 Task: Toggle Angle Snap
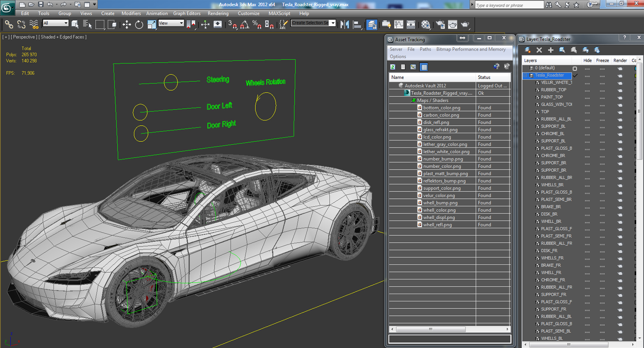click(x=245, y=24)
